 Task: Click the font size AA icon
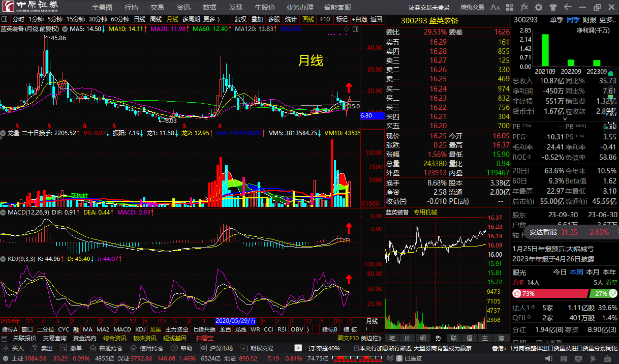(495, 7)
